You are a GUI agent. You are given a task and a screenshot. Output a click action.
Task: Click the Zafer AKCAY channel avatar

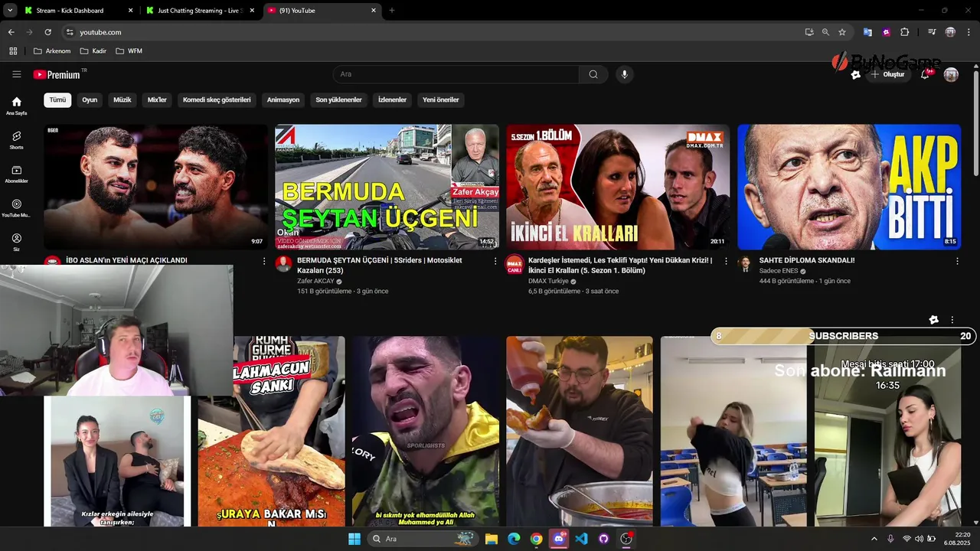283,264
